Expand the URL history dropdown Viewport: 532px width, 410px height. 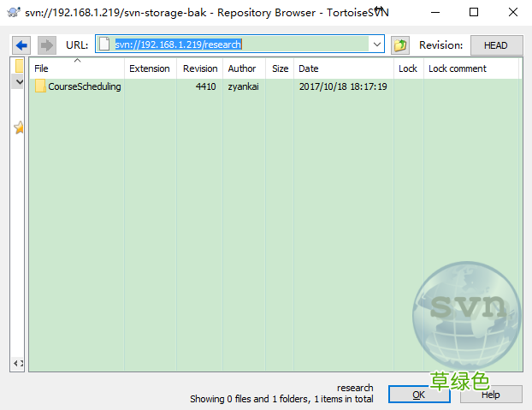[x=376, y=45]
